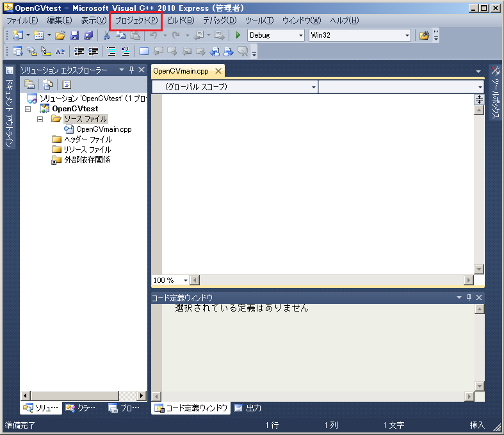Toggle auto-hide pin on Solution Explorer panel
Viewport: 504px width, 435px height.
point(131,70)
